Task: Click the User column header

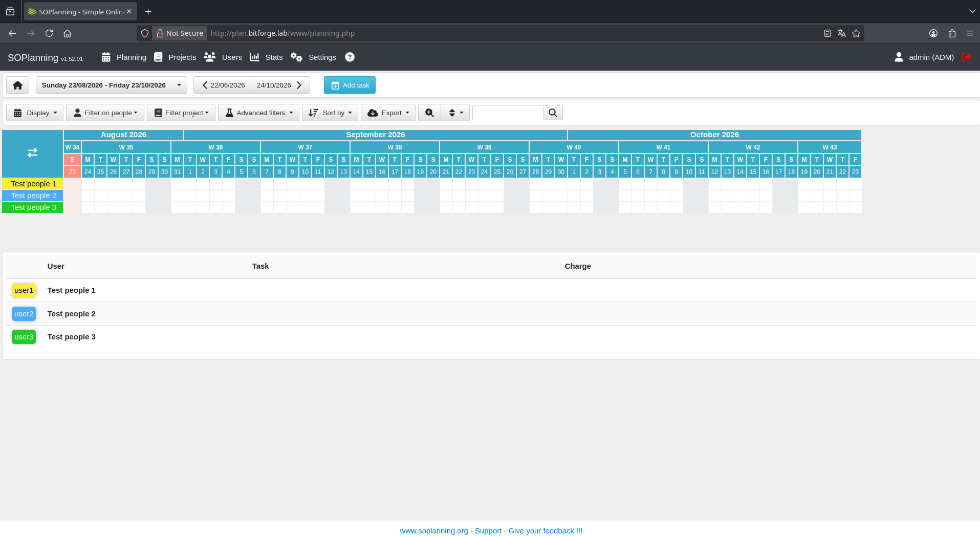Action: point(56,266)
